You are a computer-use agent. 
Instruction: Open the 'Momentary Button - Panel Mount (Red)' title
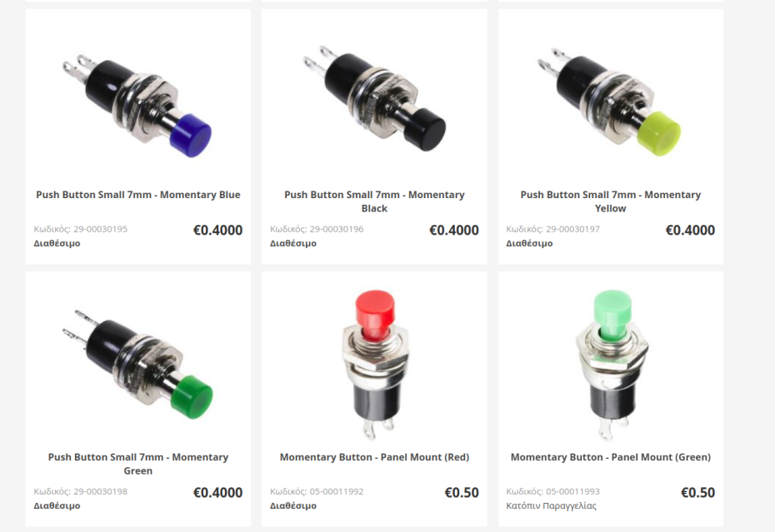coord(374,457)
